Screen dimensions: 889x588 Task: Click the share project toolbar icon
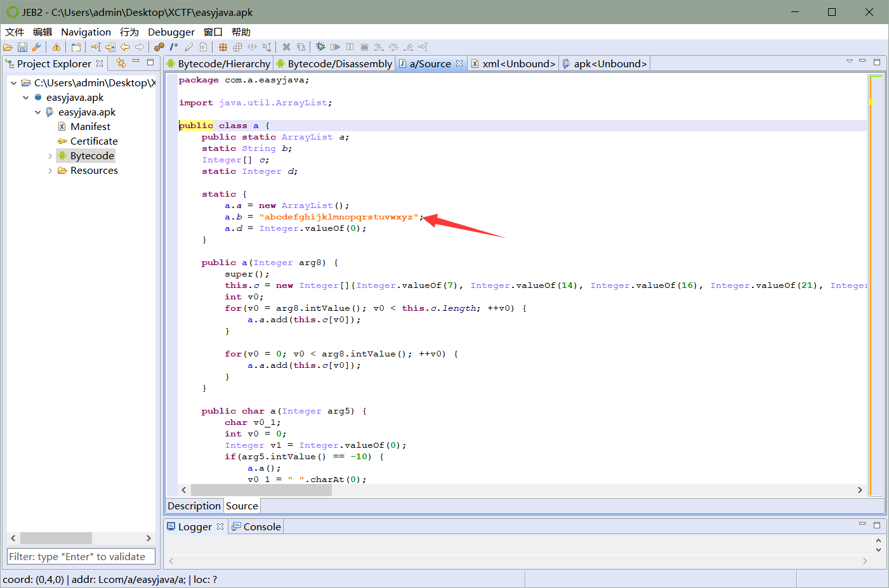[x=76, y=47]
